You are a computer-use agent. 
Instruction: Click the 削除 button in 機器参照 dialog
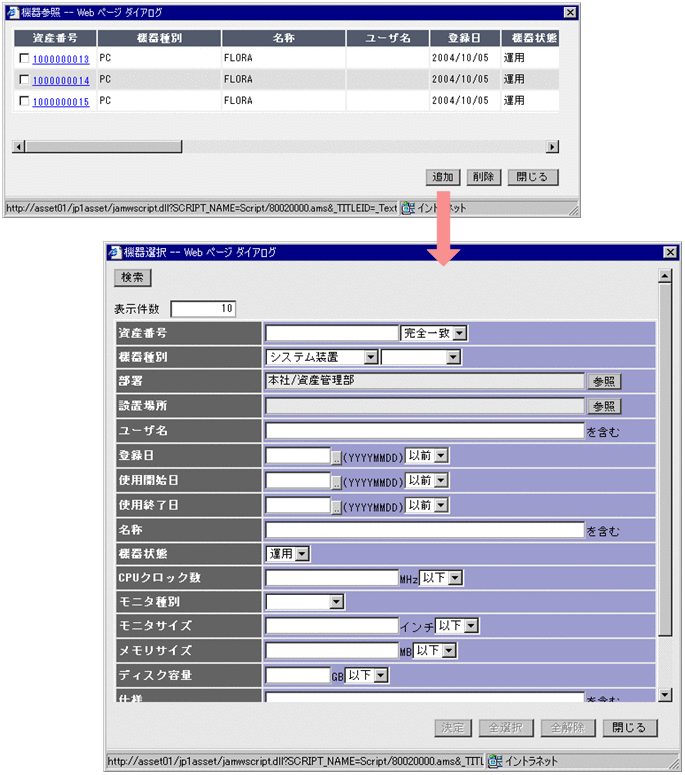pos(484,177)
